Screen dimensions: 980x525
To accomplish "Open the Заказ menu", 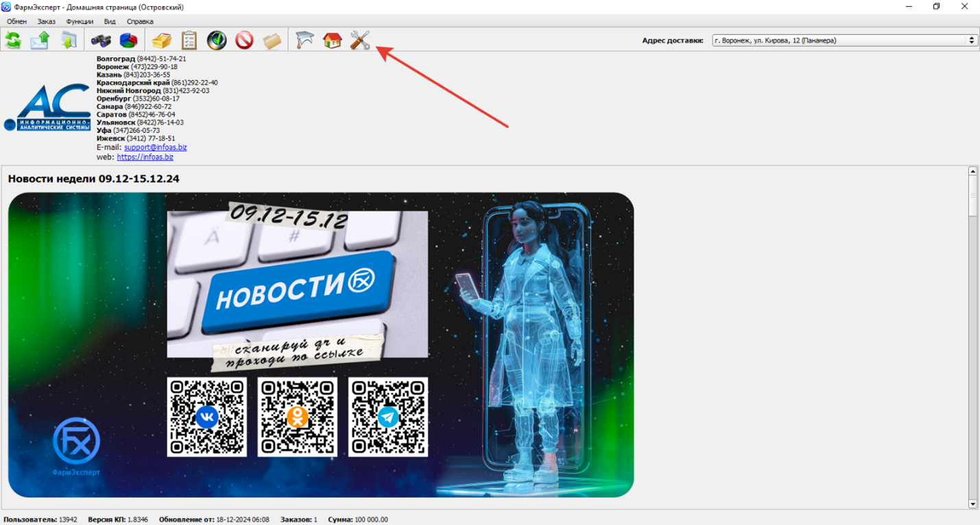I will coord(46,22).
